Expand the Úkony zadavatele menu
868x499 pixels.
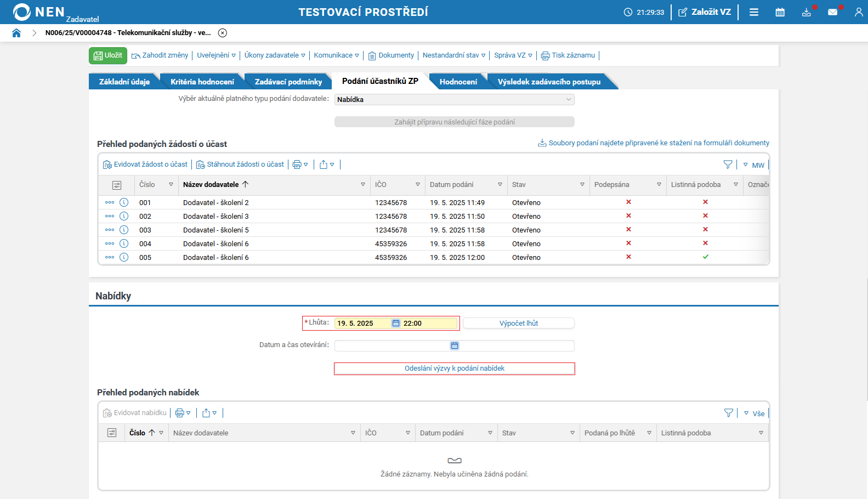[x=275, y=55]
